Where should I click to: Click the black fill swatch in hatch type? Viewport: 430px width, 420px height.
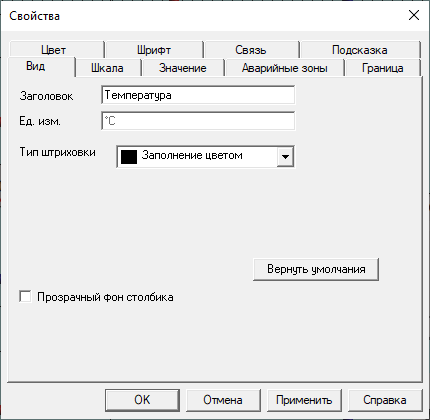tap(129, 157)
